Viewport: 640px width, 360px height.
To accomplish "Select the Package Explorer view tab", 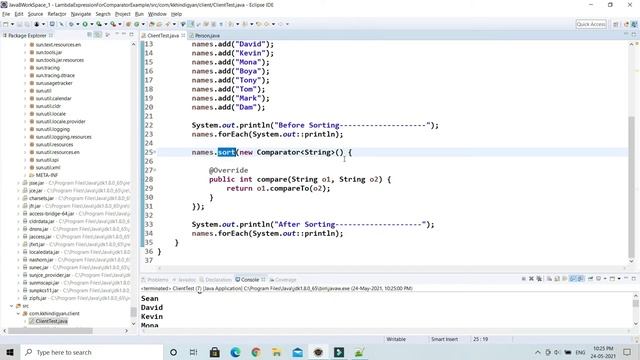I will (x=27, y=36).
